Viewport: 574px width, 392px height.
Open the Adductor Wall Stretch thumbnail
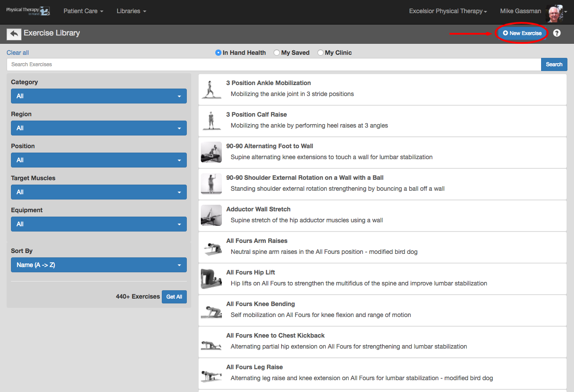pyautogui.click(x=211, y=216)
